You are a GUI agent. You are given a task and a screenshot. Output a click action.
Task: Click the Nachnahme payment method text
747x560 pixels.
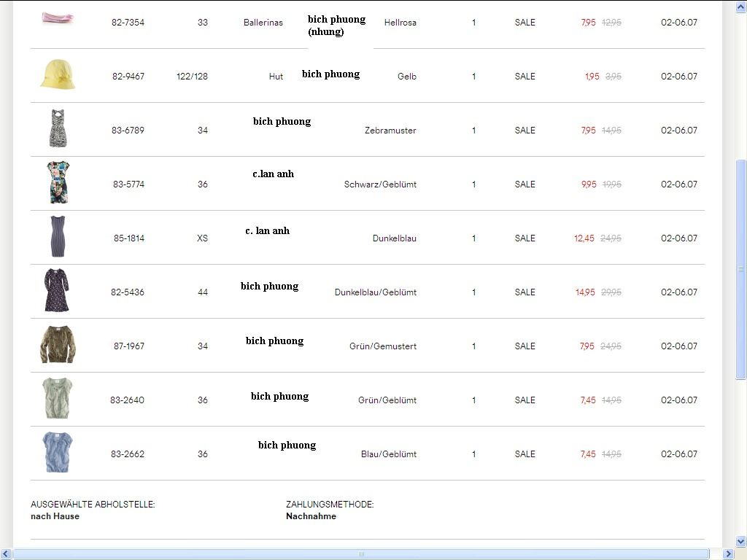pos(311,516)
